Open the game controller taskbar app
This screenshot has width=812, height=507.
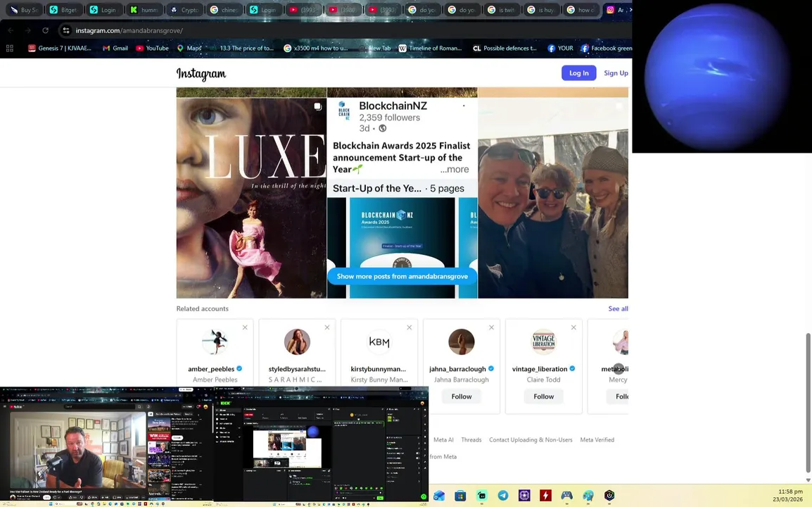coord(566,496)
